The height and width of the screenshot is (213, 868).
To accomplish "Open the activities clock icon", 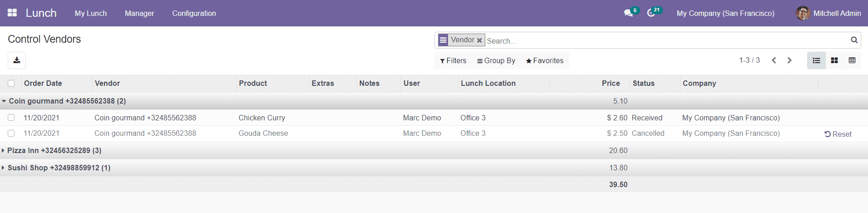I will pyautogui.click(x=651, y=13).
